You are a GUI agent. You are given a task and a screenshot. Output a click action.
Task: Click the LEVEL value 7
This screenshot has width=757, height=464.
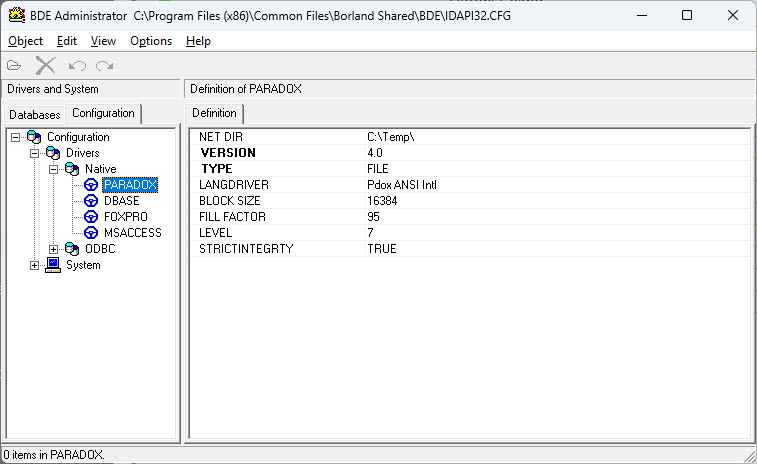(x=370, y=233)
